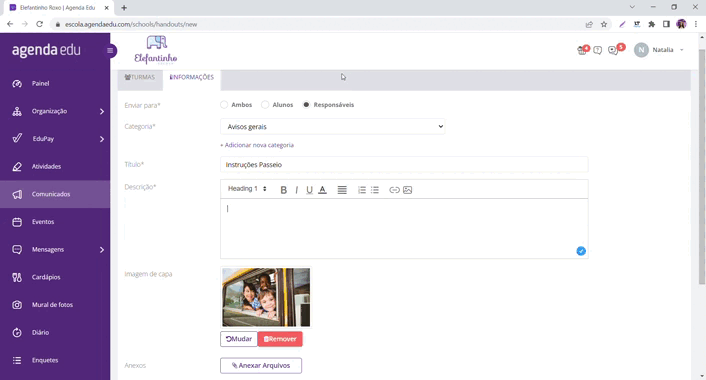This screenshot has width=706, height=380.
Task: Open Comunicados in the sidebar menu
Action: click(55, 194)
